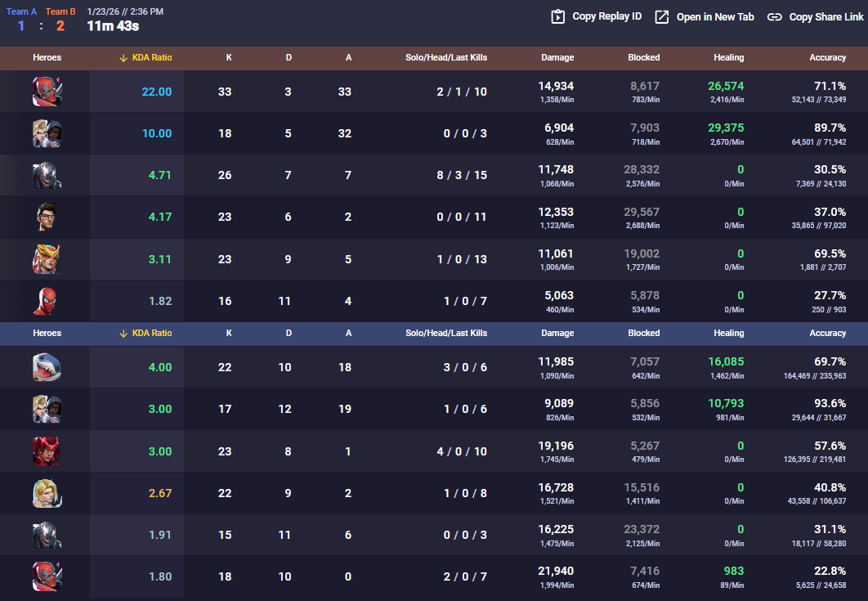Viewport: 868px width, 601px height.
Task: Sort bottom table by KDA Ratio arrow
Action: (123, 334)
